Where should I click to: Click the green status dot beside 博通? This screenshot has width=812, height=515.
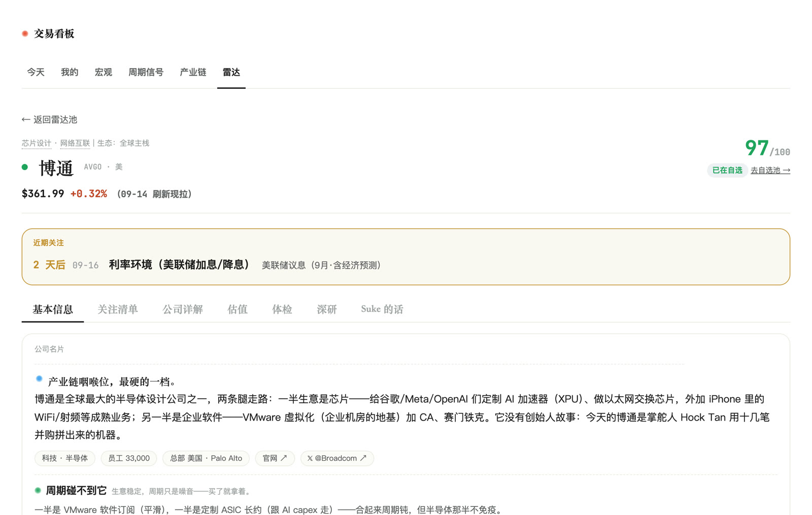pyautogui.click(x=25, y=167)
